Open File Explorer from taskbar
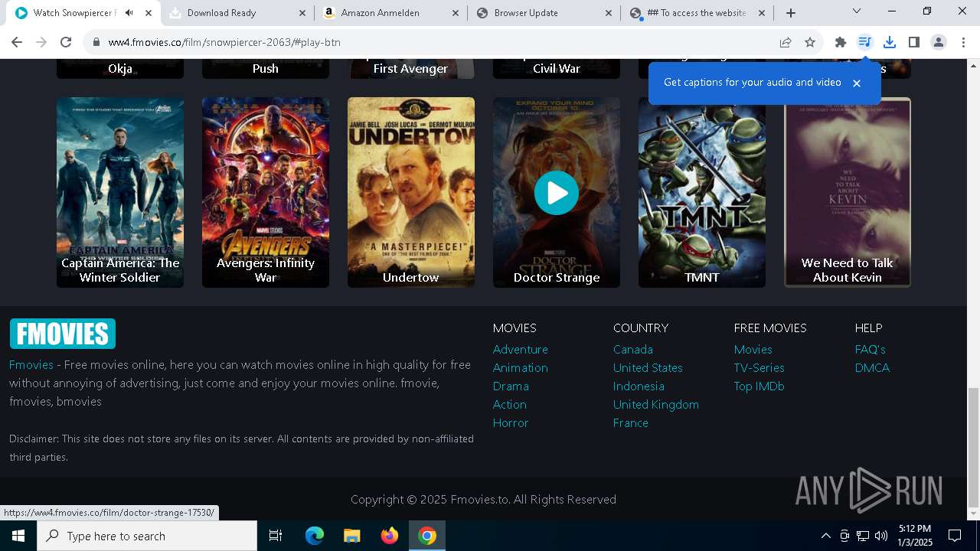Viewport: 980px width, 551px height. (351, 536)
